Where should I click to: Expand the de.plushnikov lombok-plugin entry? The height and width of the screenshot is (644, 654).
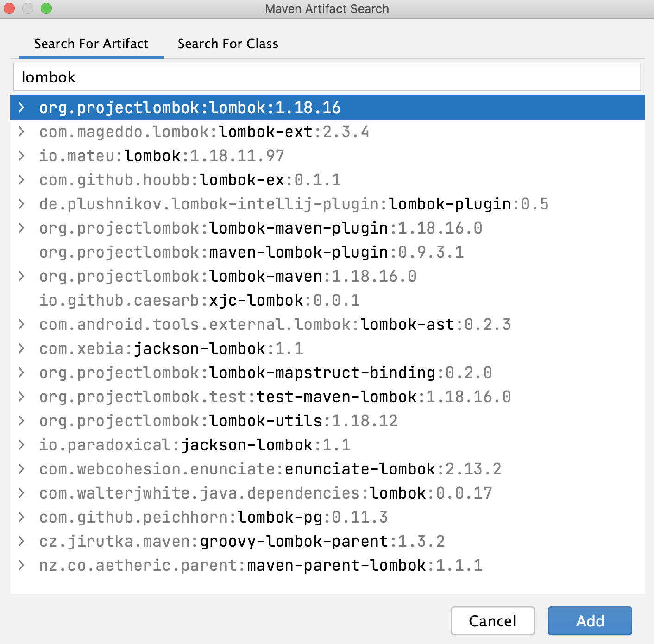(x=21, y=204)
